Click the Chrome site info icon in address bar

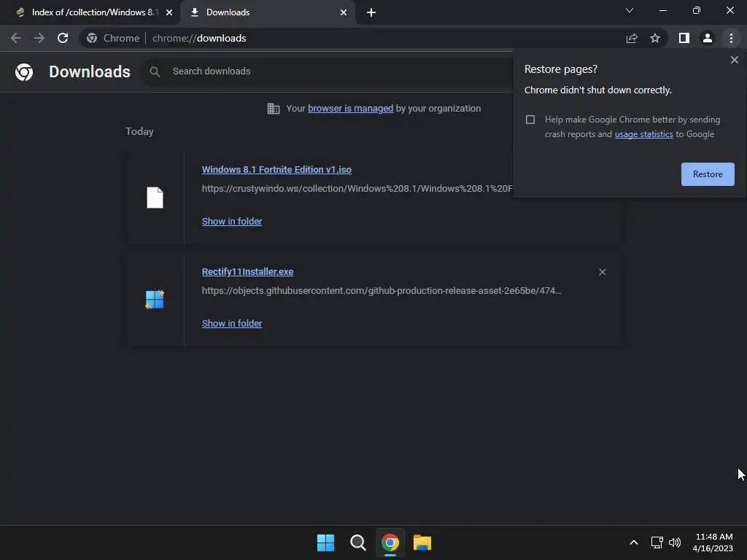click(x=92, y=38)
